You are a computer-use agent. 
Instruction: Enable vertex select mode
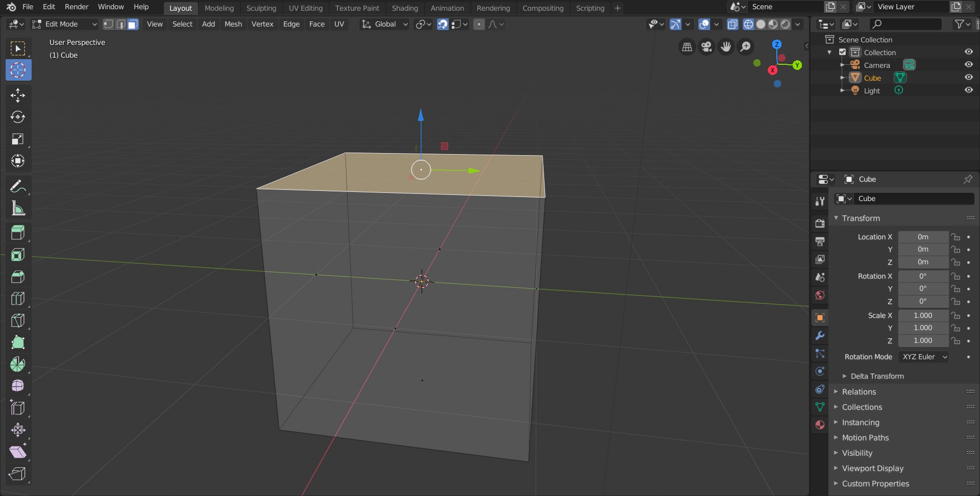coord(108,24)
